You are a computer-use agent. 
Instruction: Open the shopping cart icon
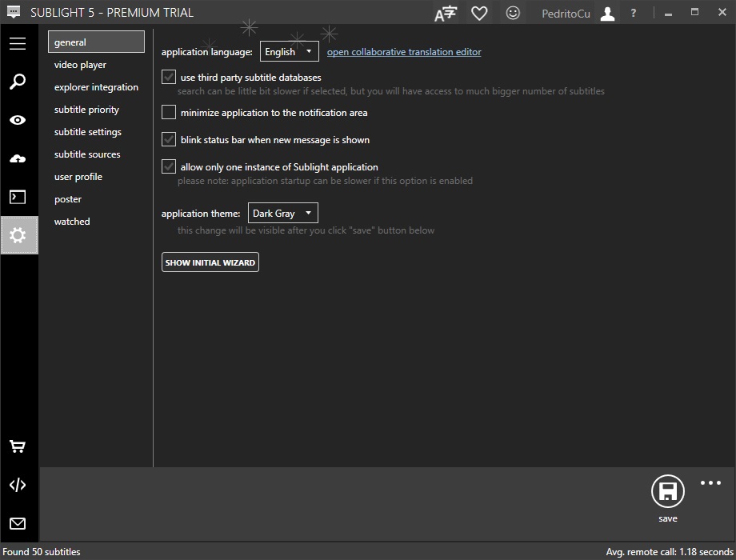click(x=18, y=446)
